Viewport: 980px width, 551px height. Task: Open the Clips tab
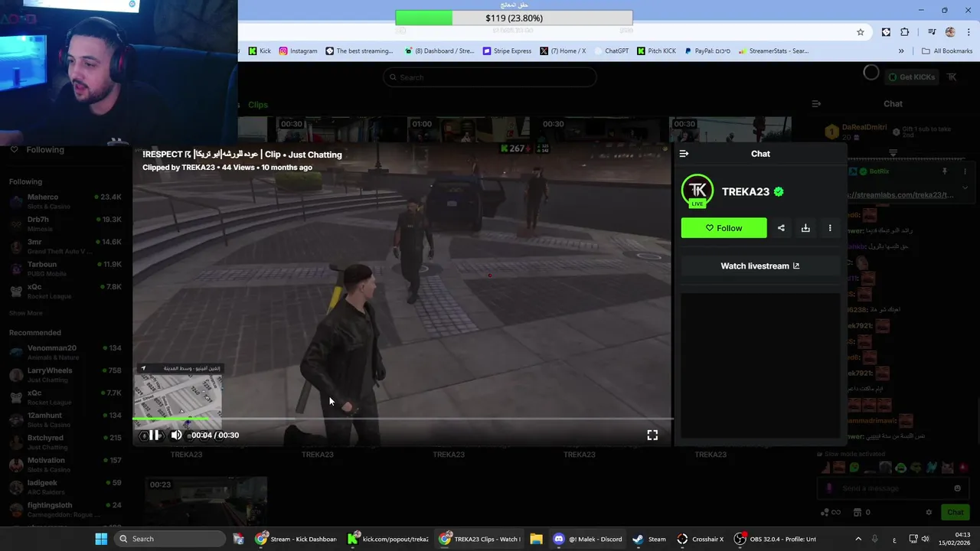click(x=258, y=105)
